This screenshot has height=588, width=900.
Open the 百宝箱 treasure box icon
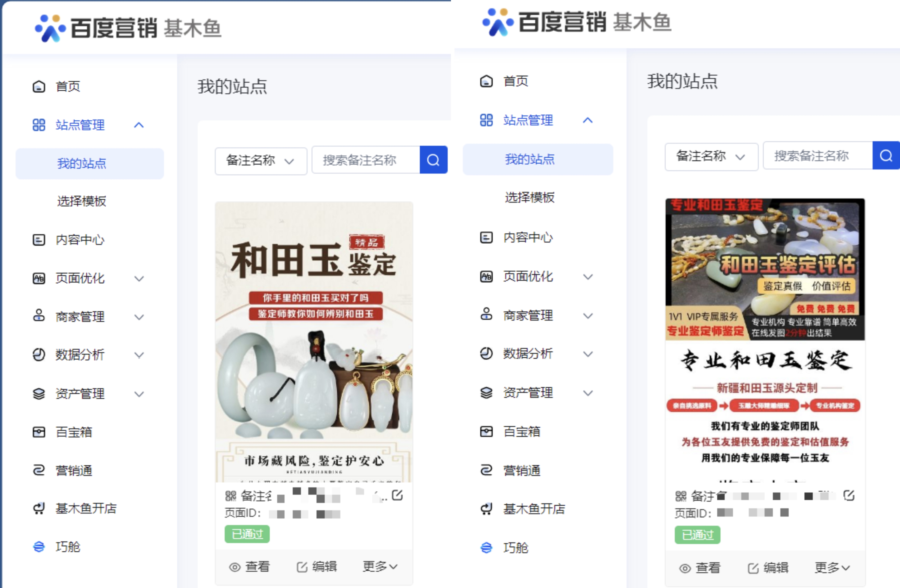point(38,431)
